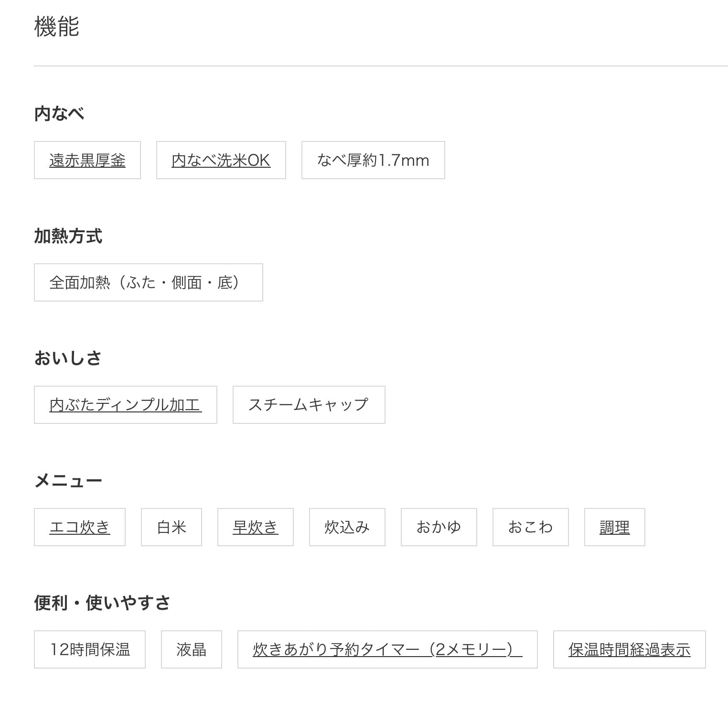This screenshot has width=728, height=702.
Task: Select the 液晶 feature tag
Action: (x=191, y=650)
